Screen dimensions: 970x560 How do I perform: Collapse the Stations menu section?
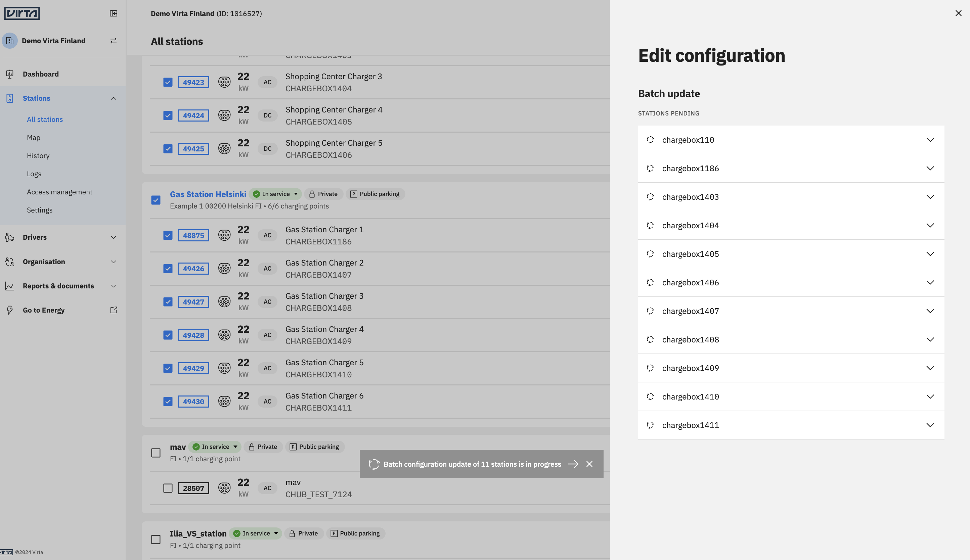pos(114,98)
